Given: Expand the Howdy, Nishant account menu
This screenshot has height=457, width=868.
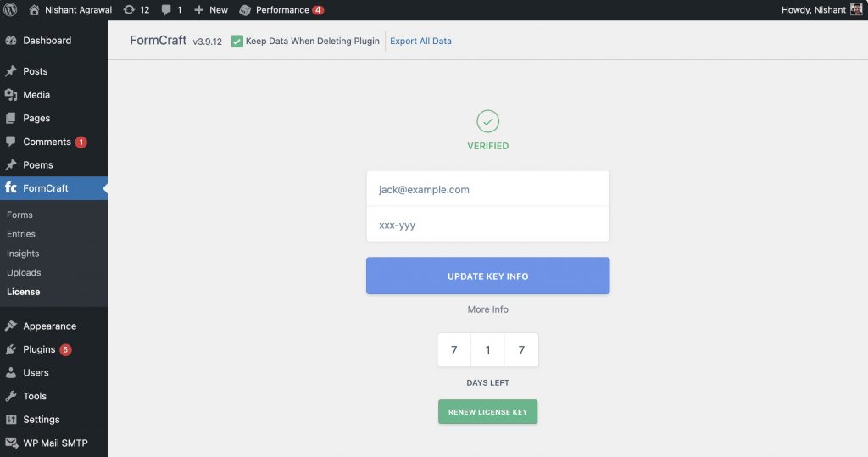Looking at the screenshot, I should (813, 10).
